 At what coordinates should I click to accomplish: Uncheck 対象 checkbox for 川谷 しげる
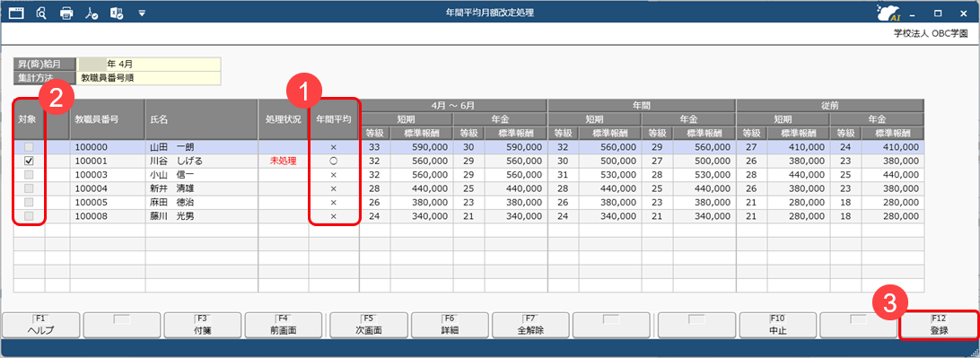(29, 162)
